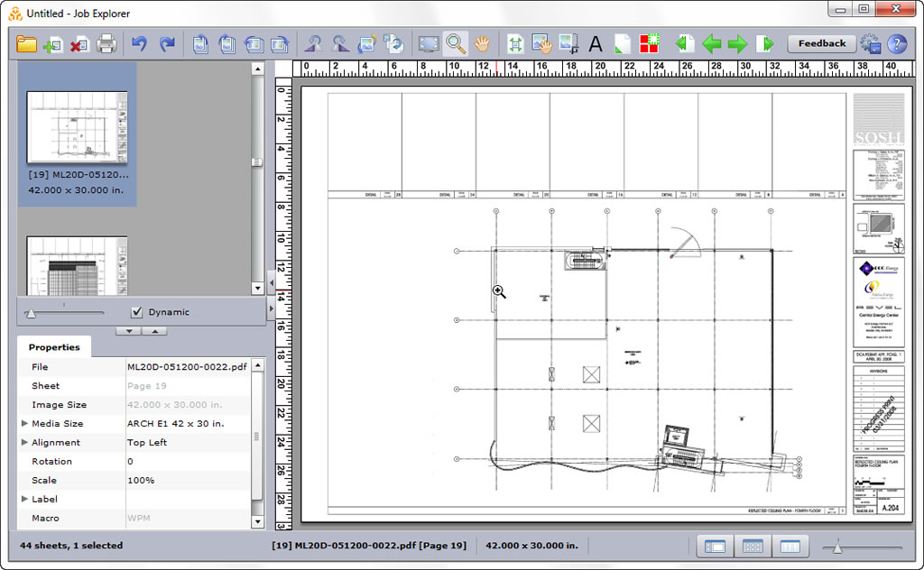Switch to the list view button in status bar
924x570 pixels.
790,547
